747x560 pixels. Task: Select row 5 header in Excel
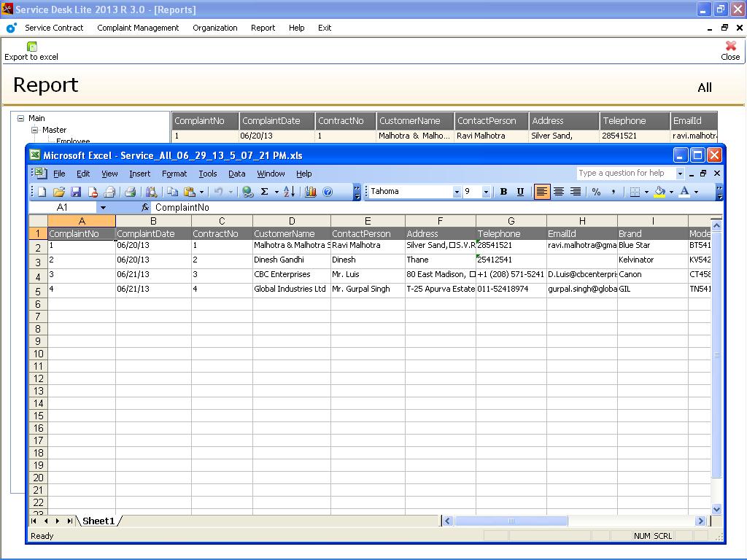point(38,291)
